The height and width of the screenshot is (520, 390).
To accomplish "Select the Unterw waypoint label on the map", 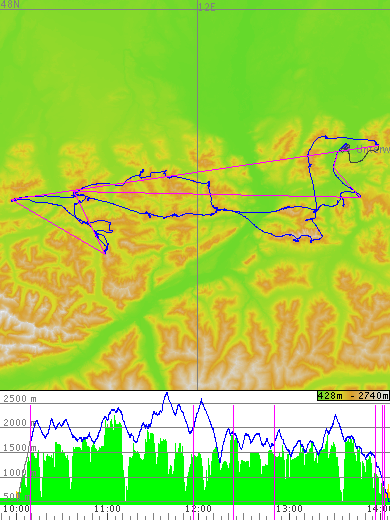I will coord(373,149).
